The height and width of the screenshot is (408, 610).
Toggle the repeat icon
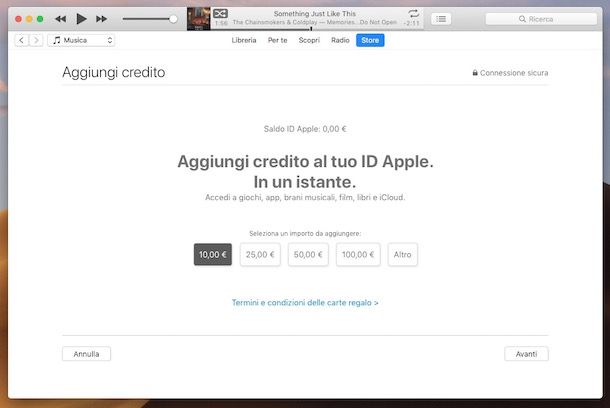pos(414,14)
